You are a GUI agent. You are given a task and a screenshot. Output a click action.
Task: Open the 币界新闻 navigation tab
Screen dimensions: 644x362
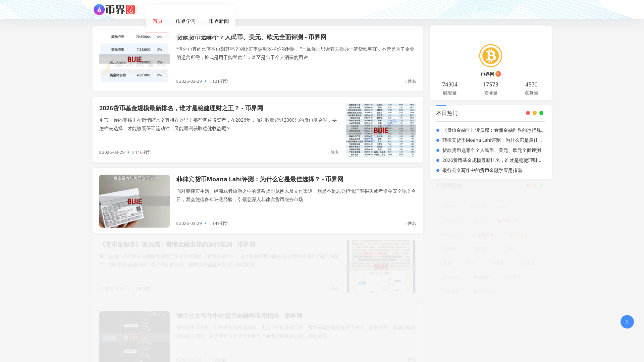pyautogui.click(x=219, y=21)
